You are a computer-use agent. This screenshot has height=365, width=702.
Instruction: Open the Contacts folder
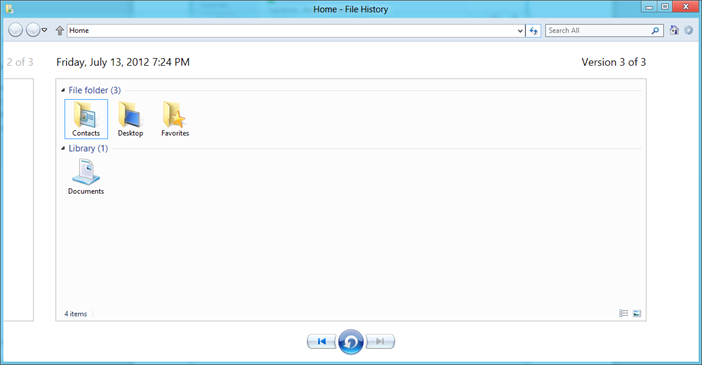point(86,119)
